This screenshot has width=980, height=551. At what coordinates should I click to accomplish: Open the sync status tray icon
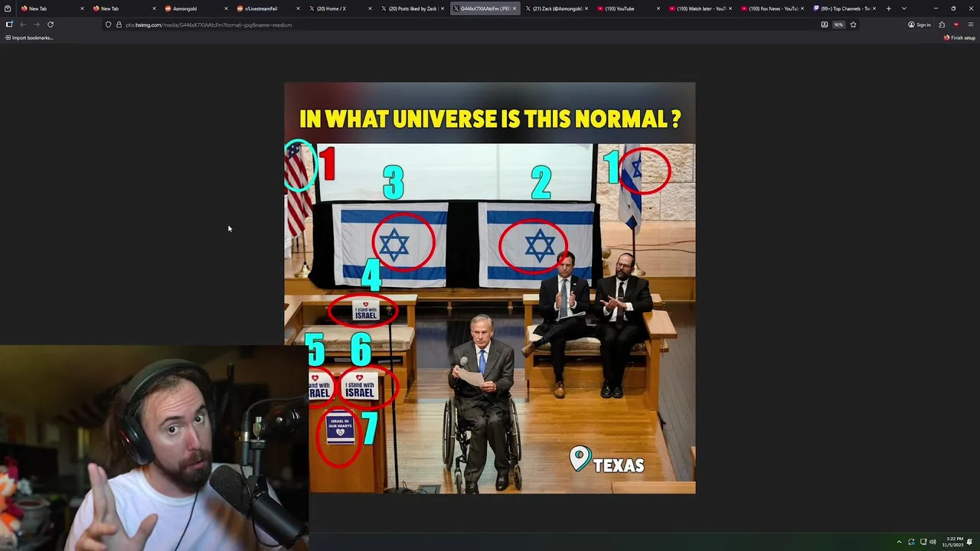[911, 542]
